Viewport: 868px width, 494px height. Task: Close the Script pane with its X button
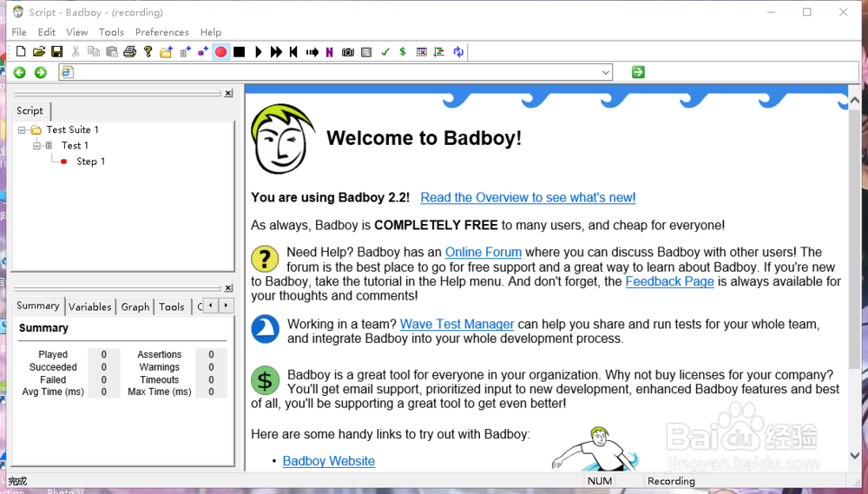pyautogui.click(x=228, y=93)
